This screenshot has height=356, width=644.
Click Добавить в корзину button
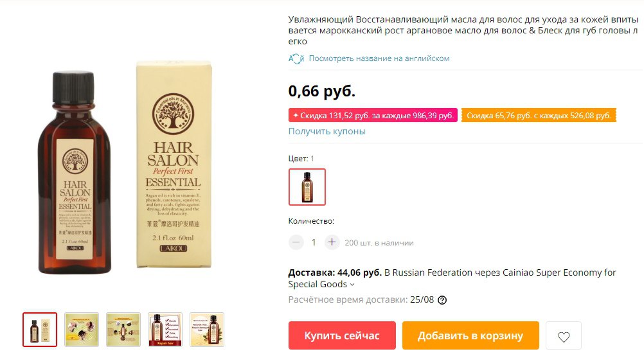470,335
